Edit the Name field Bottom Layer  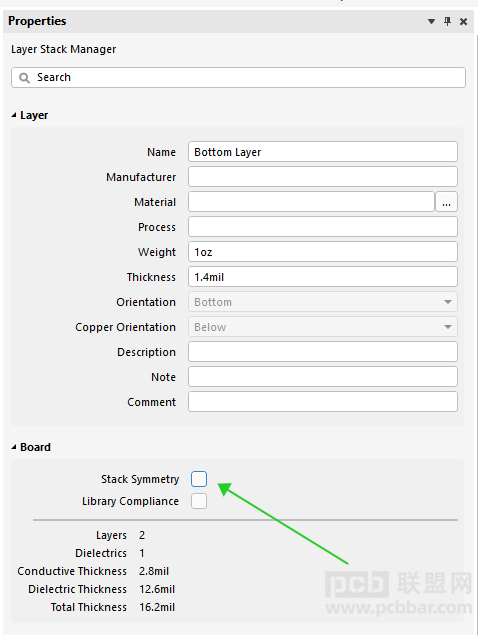tap(323, 152)
